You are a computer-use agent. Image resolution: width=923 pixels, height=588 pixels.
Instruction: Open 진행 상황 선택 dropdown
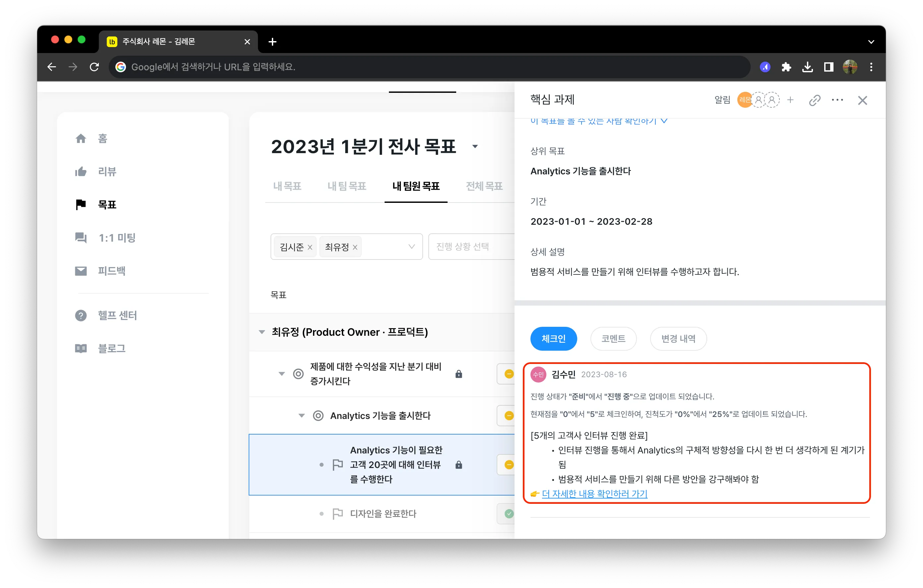(x=471, y=247)
